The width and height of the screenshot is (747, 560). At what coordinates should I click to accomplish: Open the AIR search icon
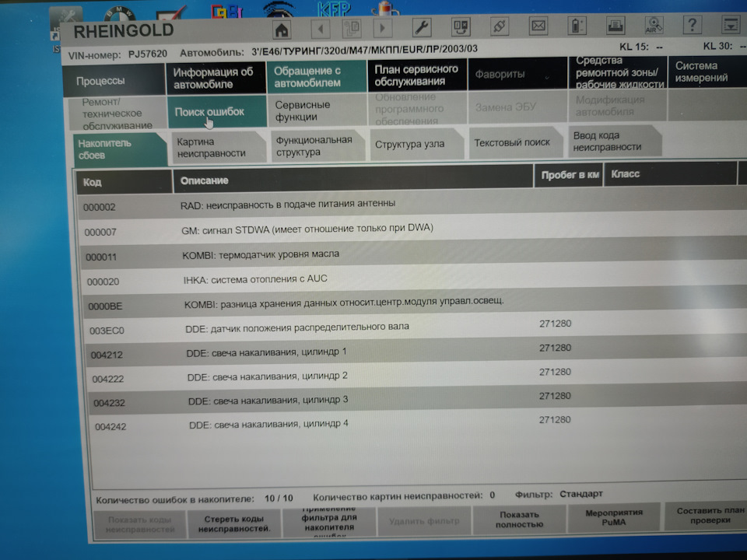654,24
